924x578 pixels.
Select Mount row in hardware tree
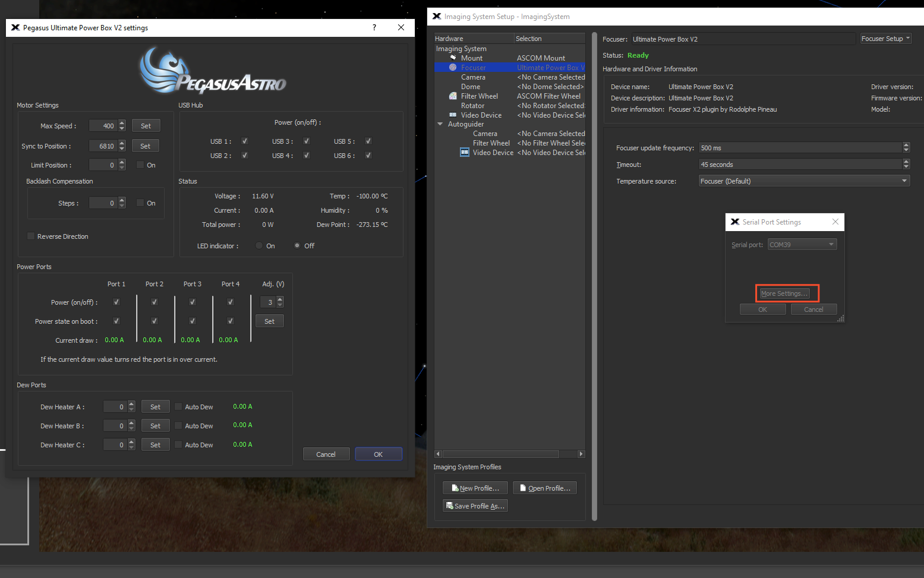(510, 58)
